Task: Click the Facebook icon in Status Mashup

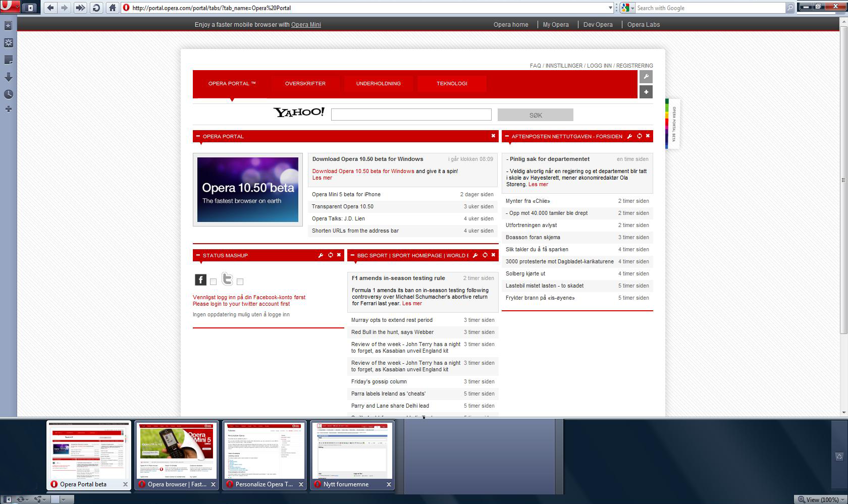Action: [200, 279]
